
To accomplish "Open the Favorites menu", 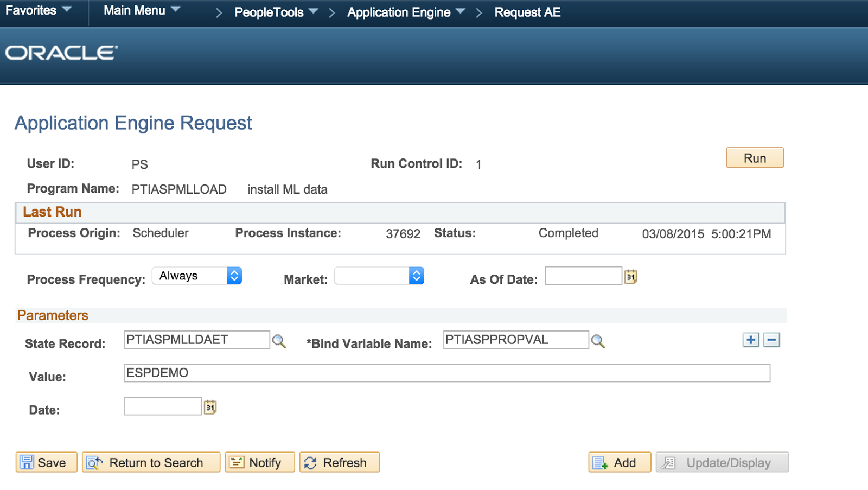I will click(38, 10).
